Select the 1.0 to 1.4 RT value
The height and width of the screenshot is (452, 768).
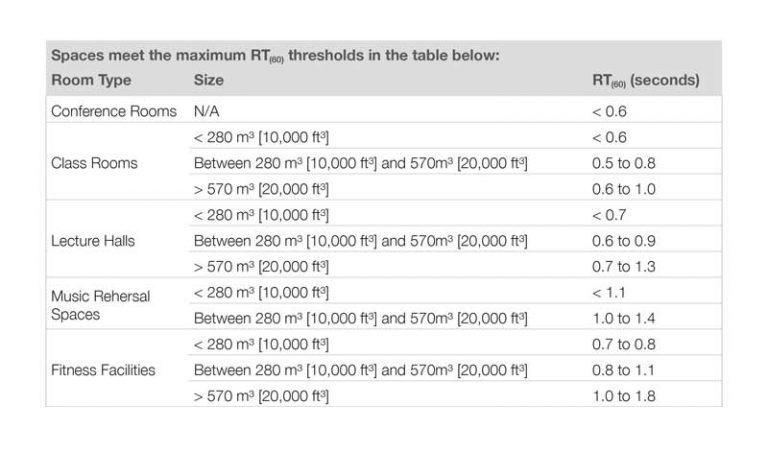(624, 318)
